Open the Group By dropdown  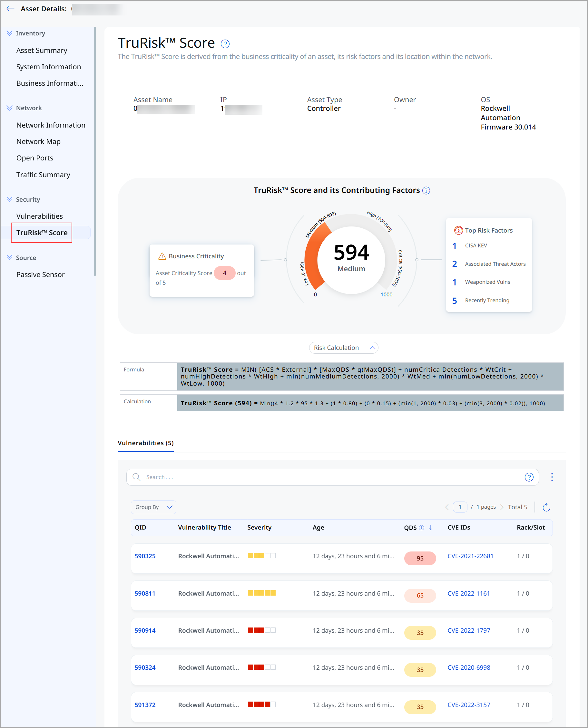click(153, 507)
